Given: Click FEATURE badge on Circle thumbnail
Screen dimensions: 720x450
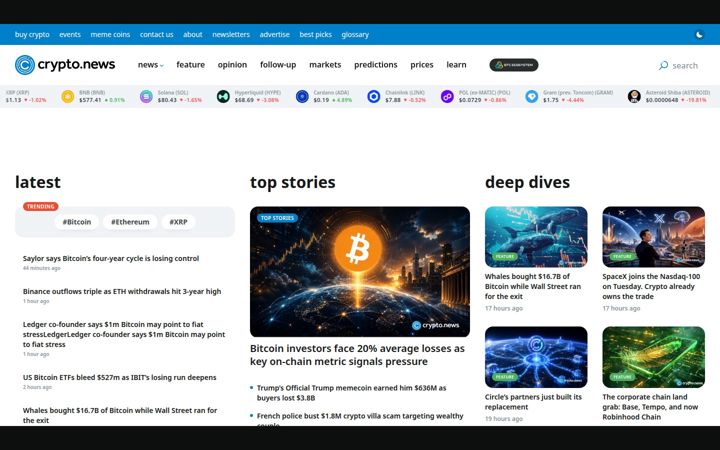Looking at the screenshot, I should (505, 377).
